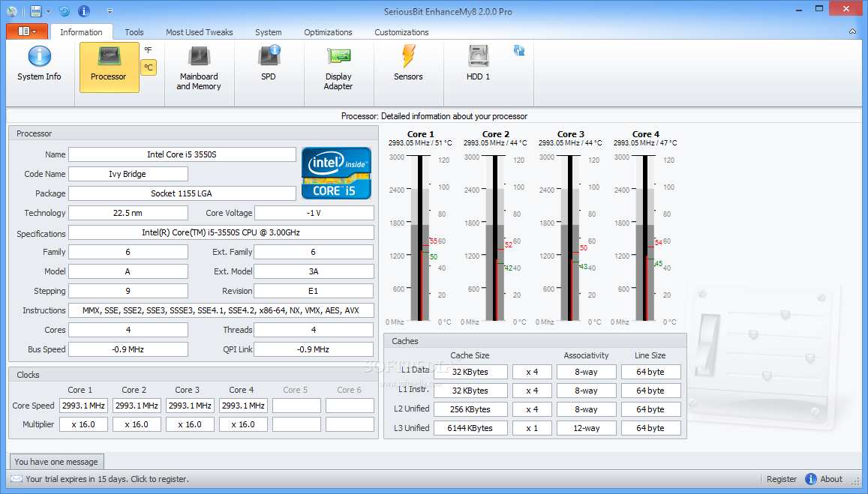Click L3 Unified associativity 12-way
The height and width of the screenshot is (494, 868).
point(586,428)
